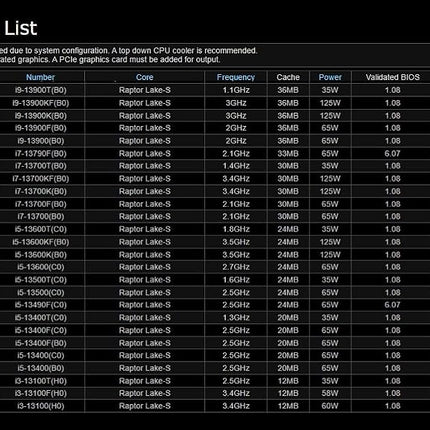Click the Frequency column header

[x=236, y=77]
